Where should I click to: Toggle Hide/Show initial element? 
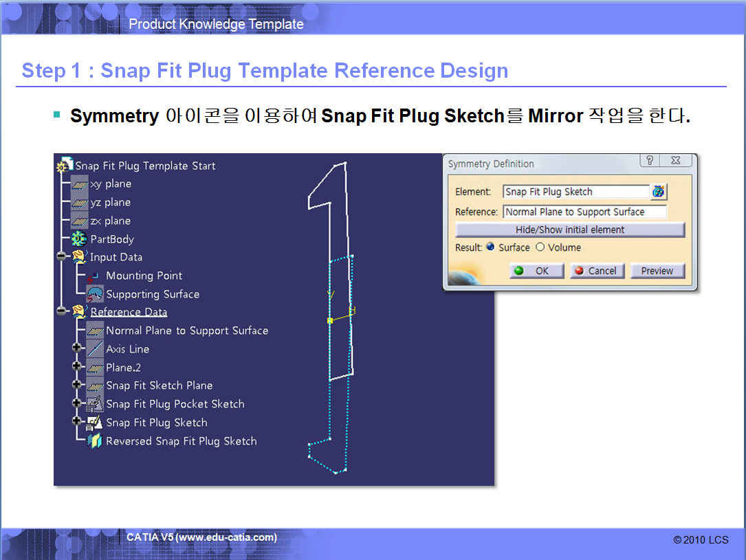tap(570, 229)
